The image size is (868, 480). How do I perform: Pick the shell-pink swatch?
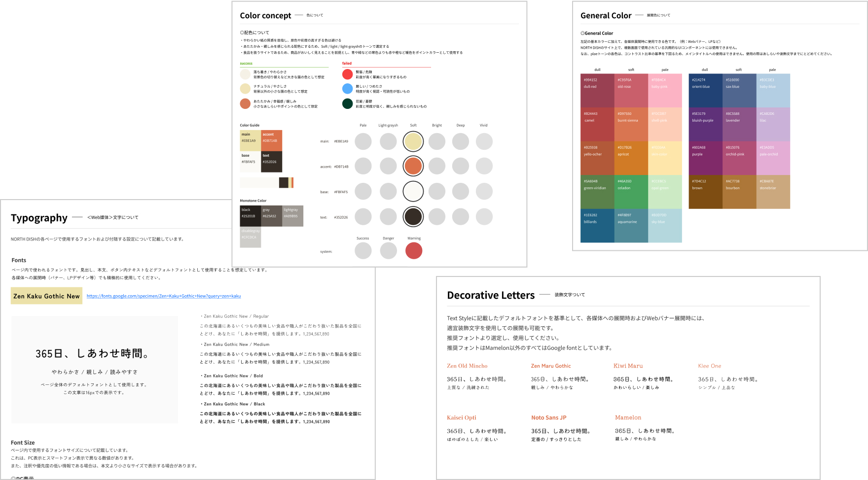click(665, 125)
